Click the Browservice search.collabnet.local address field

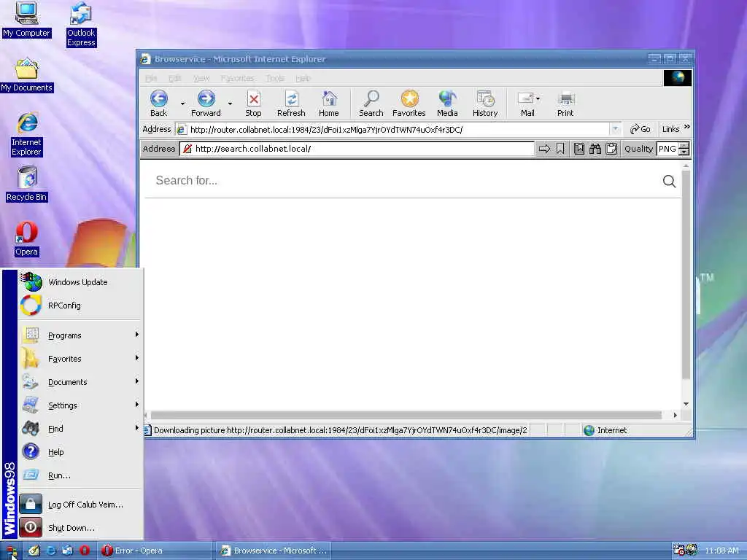pyautogui.click(x=357, y=149)
